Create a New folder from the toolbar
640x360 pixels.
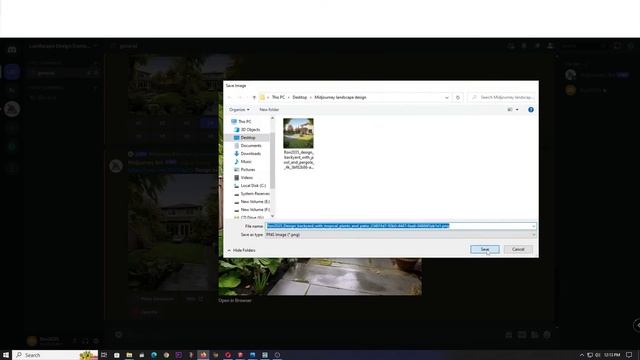click(269, 110)
